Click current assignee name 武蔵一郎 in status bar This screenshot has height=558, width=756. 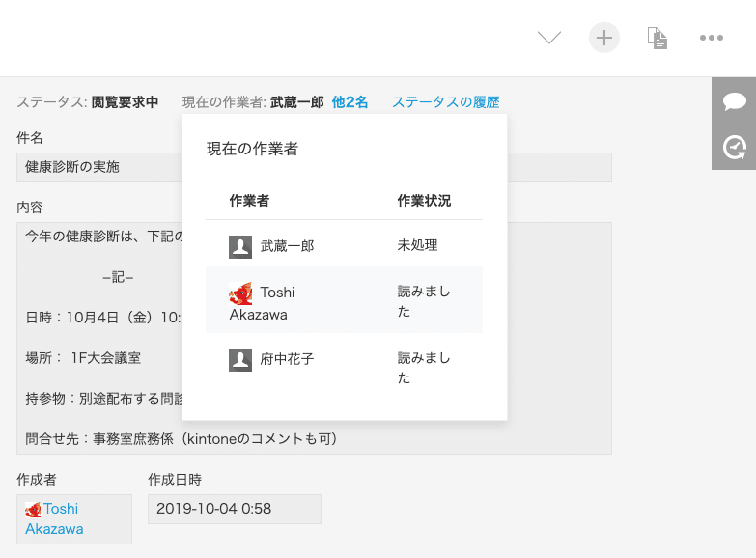297,101
